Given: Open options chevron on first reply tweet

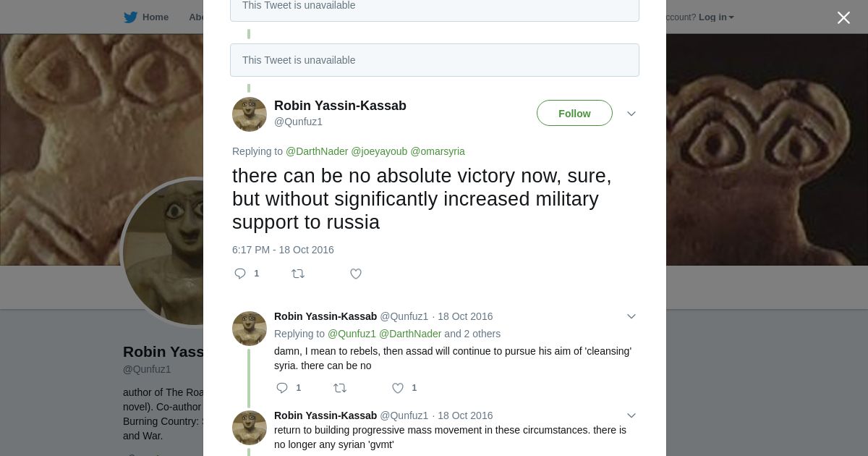Looking at the screenshot, I should [631, 316].
